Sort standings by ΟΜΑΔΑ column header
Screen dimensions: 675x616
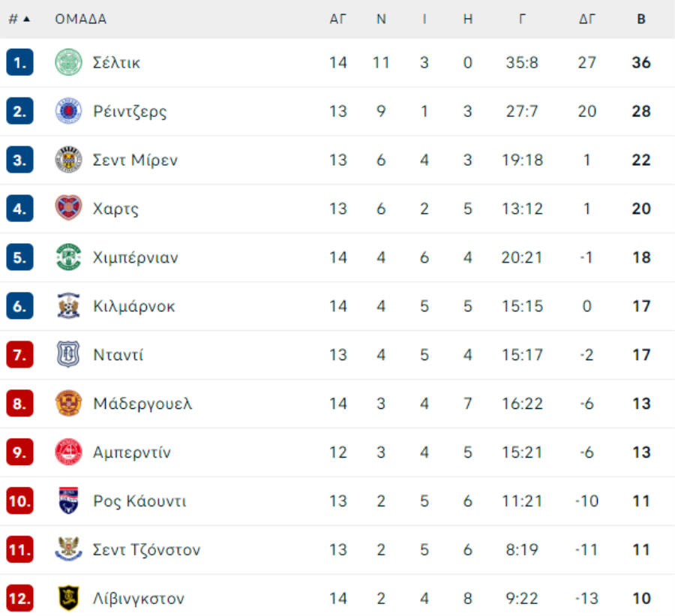(x=81, y=20)
